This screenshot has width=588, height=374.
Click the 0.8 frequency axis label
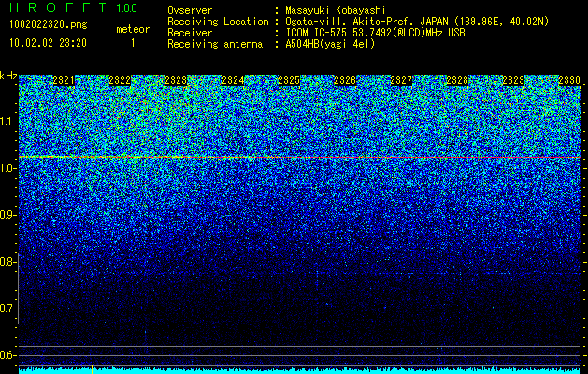click(x=7, y=262)
